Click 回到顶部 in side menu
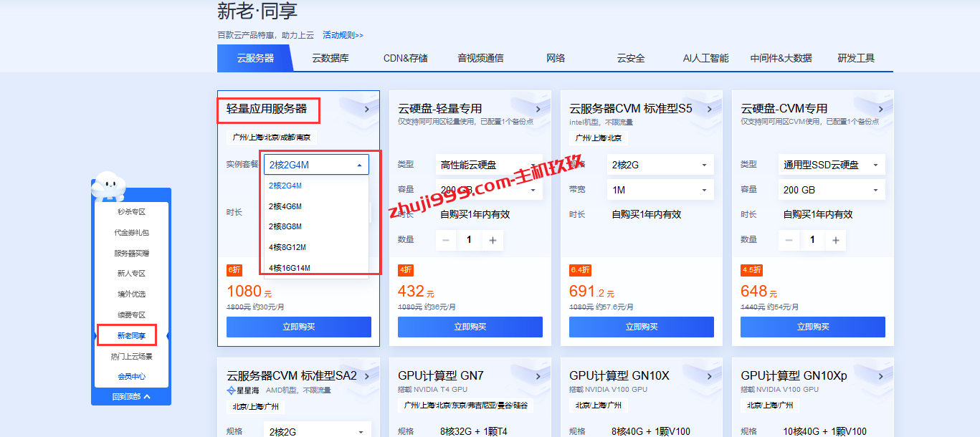The image size is (980, 437). point(131,396)
